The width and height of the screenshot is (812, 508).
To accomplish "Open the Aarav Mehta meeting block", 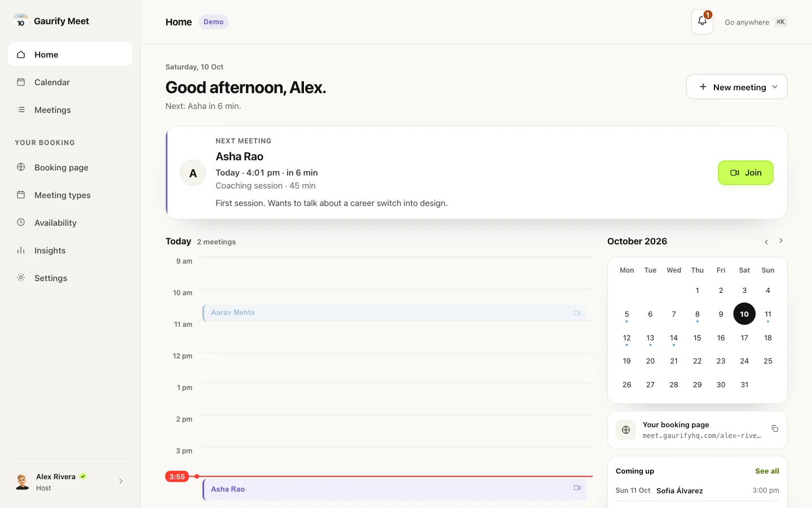I will (x=395, y=313).
